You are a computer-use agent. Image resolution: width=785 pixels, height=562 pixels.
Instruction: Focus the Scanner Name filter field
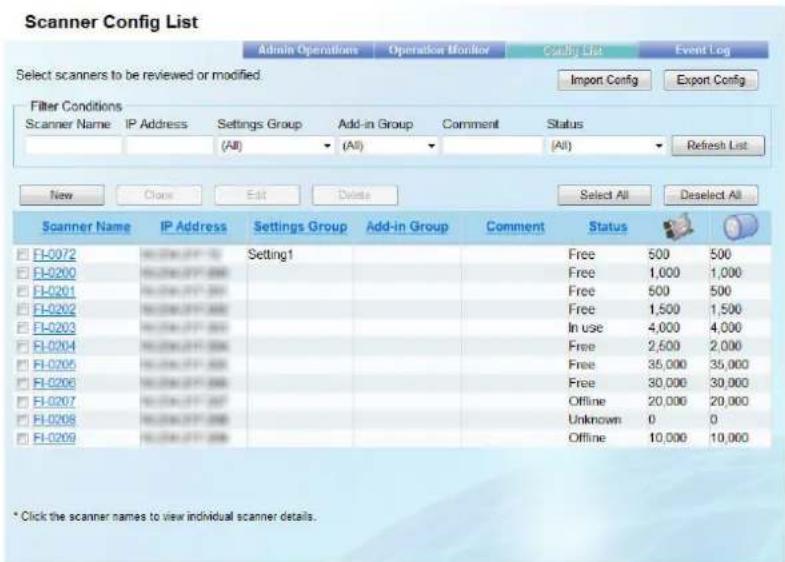(73, 146)
